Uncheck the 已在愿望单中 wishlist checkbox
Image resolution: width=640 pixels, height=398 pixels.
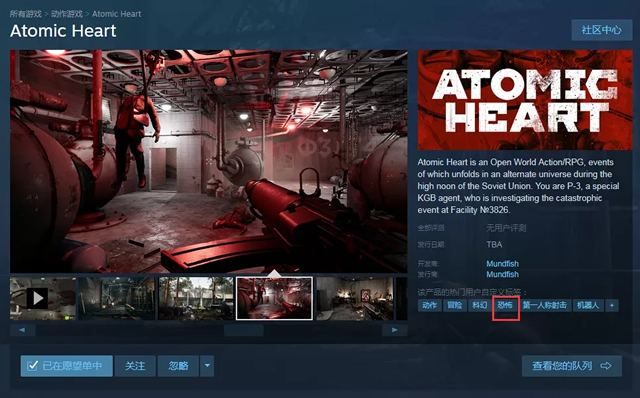pos(33,366)
